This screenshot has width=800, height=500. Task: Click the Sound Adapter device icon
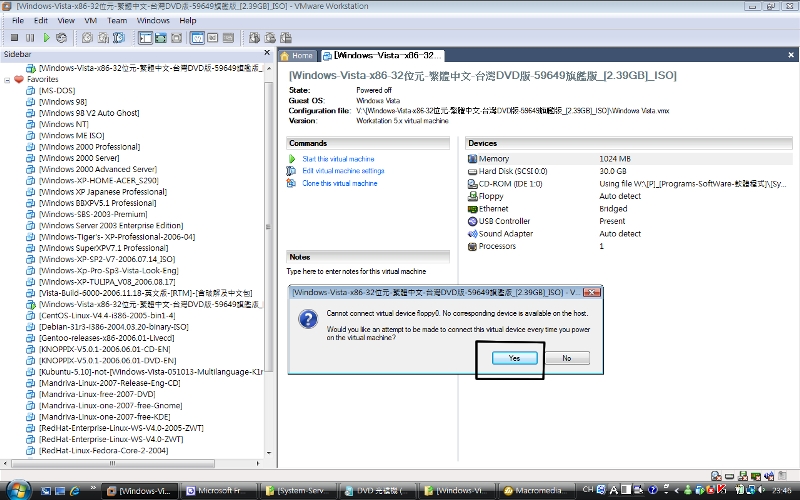coord(472,234)
